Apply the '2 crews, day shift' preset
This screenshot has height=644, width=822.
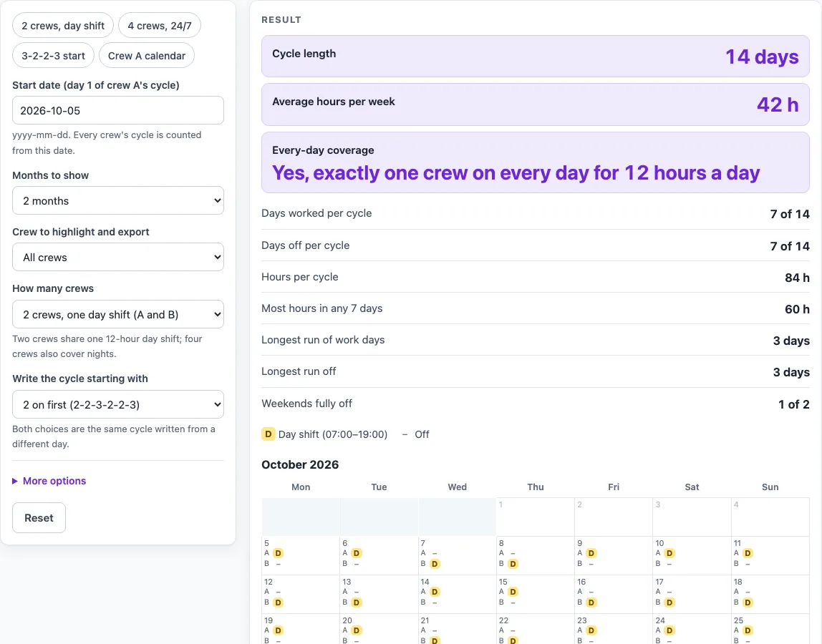(x=63, y=26)
